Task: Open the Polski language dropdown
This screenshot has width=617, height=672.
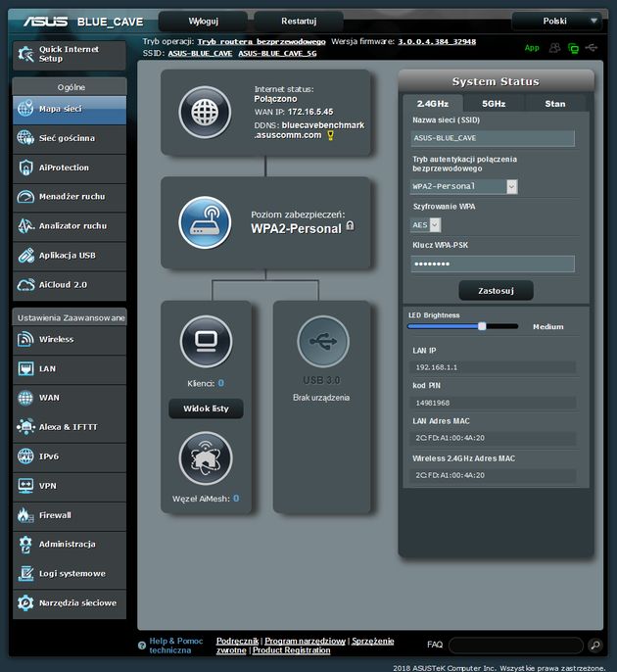Action: click(559, 21)
